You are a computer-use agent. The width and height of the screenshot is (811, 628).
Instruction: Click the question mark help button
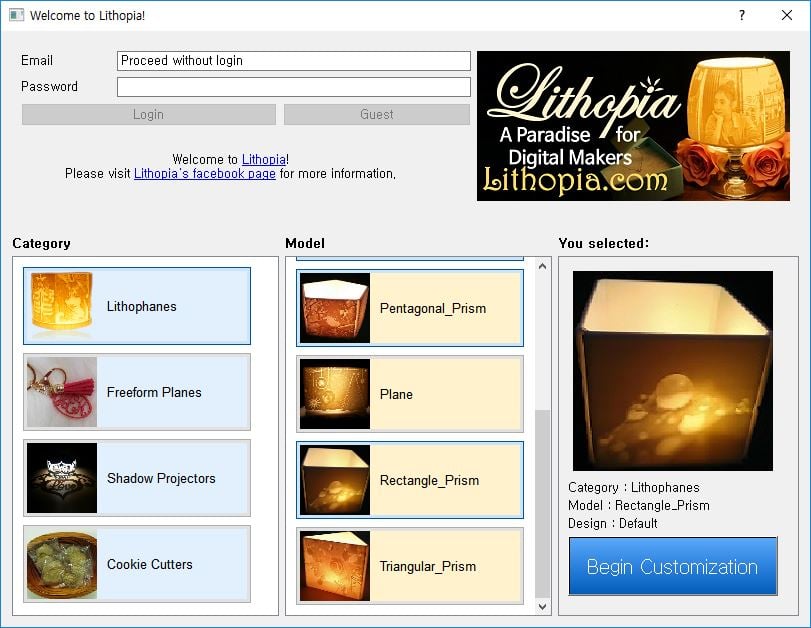pyautogui.click(x=742, y=16)
